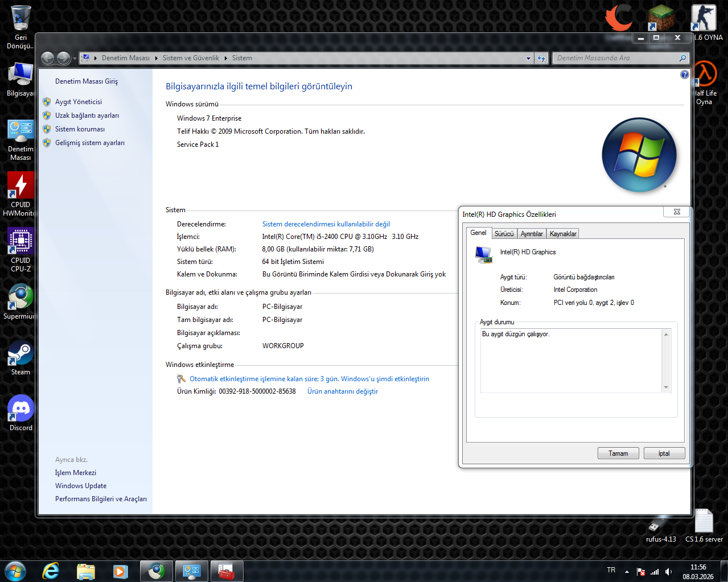This screenshot has width=728, height=582.
Task: Show hidden tray icons arrow
Action: click(x=627, y=572)
